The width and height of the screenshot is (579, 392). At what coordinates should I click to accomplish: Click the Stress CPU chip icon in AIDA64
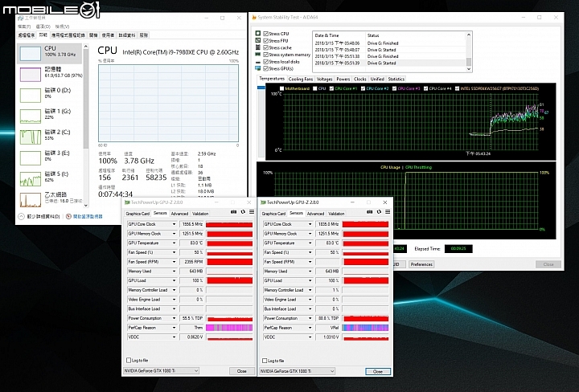tap(258, 33)
